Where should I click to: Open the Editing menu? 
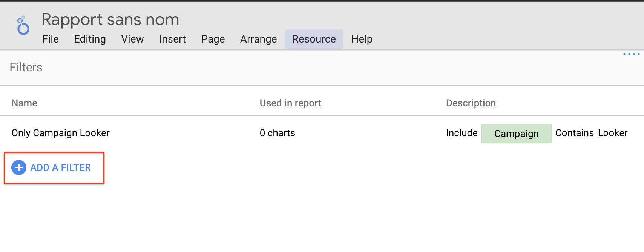pyautogui.click(x=90, y=39)
